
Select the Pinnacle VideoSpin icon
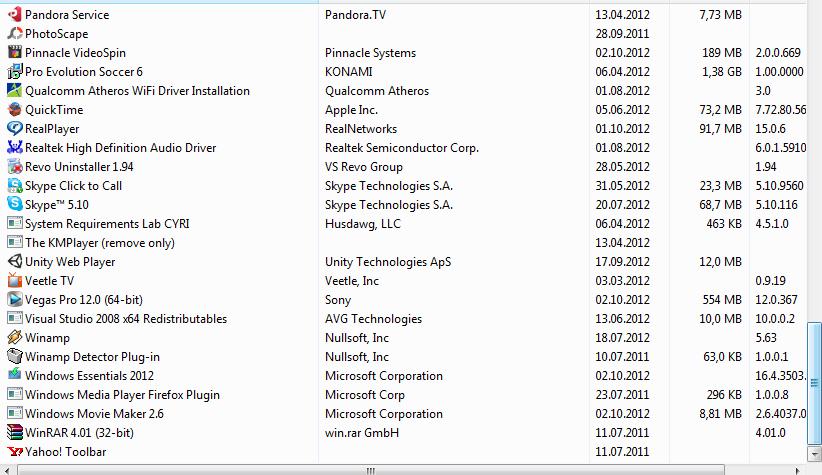point(14,53)
